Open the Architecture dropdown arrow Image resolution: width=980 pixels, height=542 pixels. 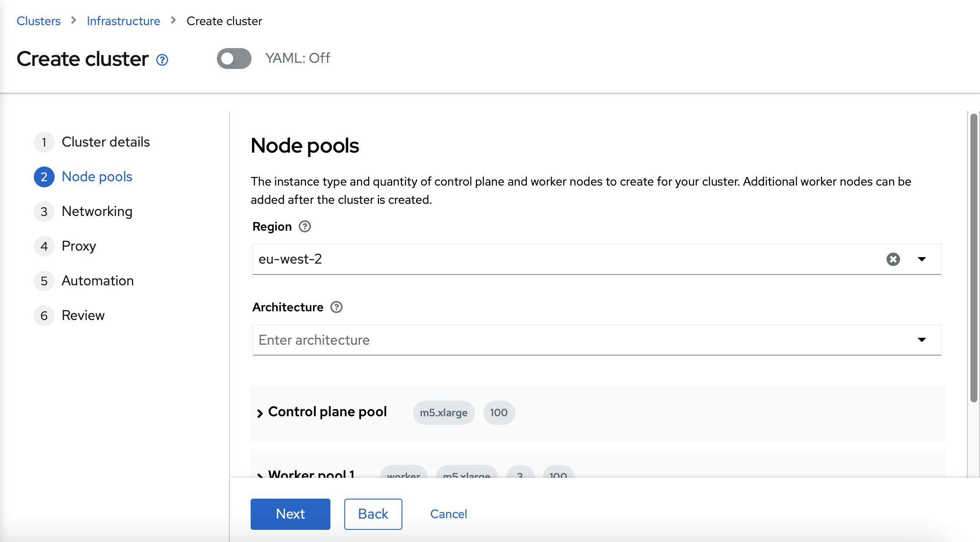(922, 340)
